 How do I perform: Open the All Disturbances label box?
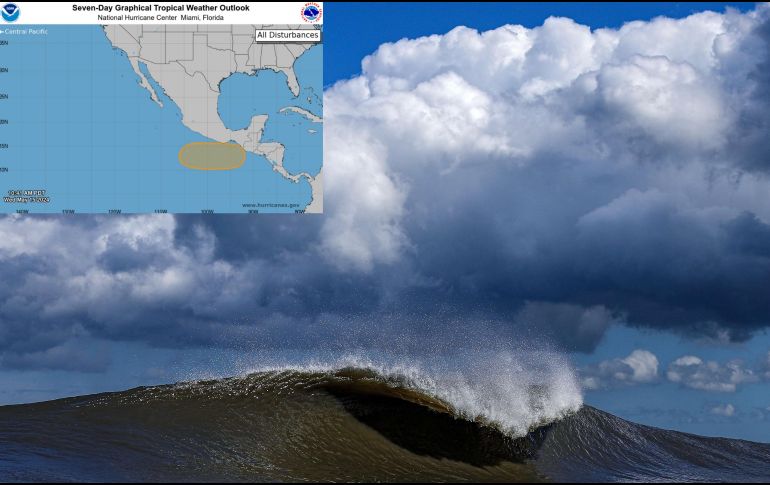pyautogui.click(x=288, y=35)
